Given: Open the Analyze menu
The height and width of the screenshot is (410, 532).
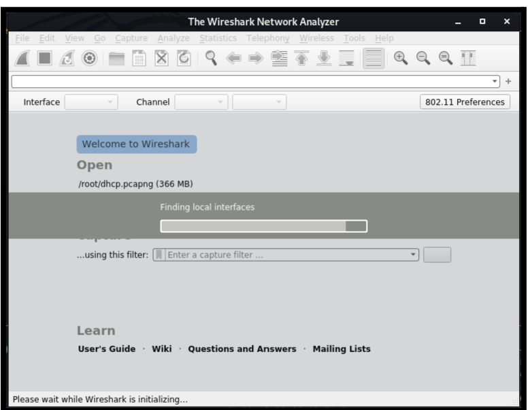Looking at the screenshot, I should pyautogui.click(x=173, y=38).
